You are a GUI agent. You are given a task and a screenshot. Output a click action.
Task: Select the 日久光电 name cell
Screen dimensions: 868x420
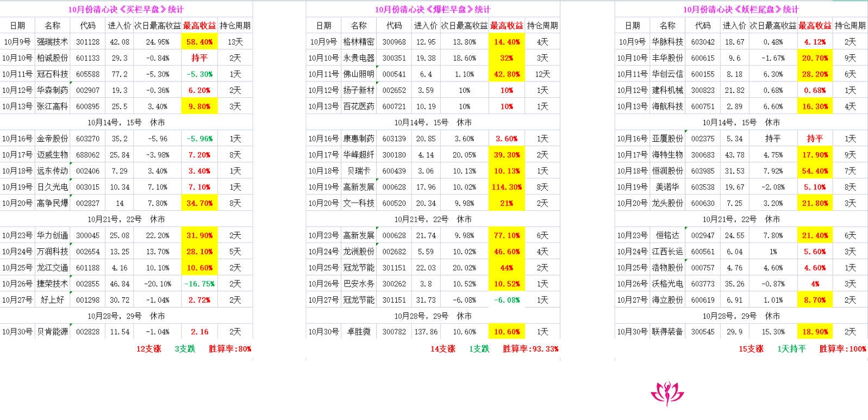[53, 187]
